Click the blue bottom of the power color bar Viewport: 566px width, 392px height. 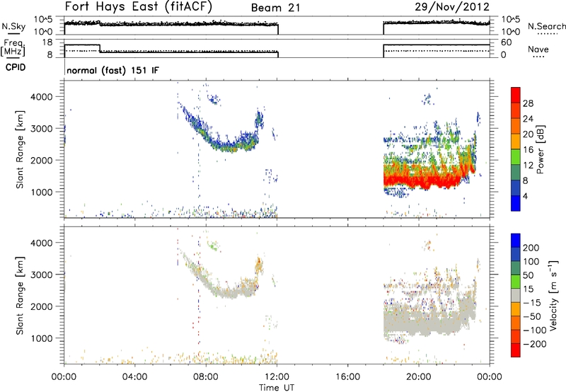point(516,203)
